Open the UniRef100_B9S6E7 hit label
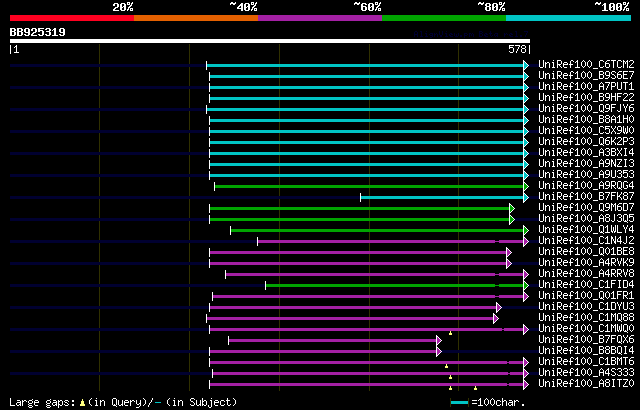This screenshot has width=640, height=410. pos(586,75)
